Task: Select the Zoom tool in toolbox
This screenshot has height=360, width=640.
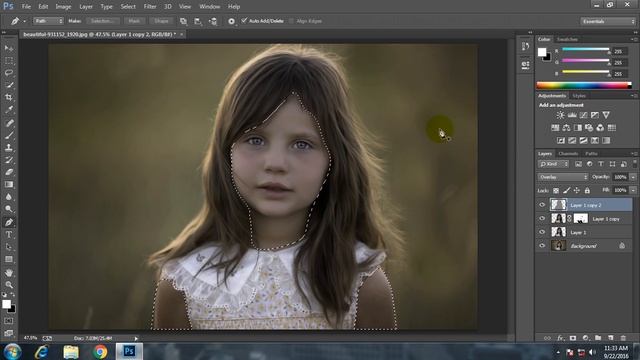Action: (9, 284)
